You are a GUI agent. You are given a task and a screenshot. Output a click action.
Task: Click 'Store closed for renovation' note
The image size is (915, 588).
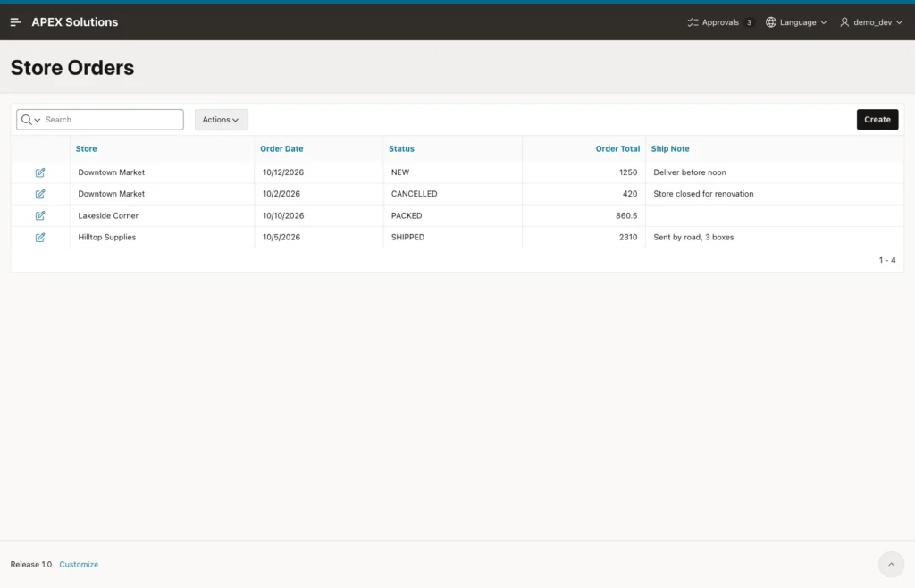point(703,194)
